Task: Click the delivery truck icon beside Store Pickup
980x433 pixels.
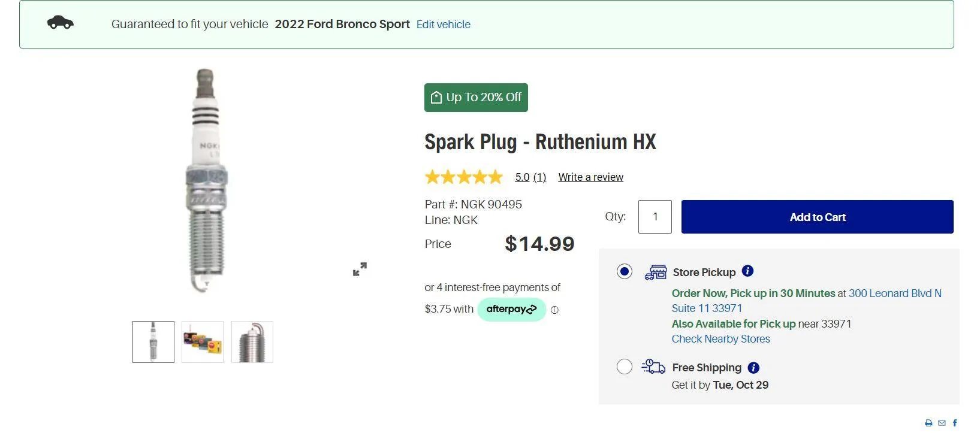Action: pyautogui.click(x=655, y=271)
